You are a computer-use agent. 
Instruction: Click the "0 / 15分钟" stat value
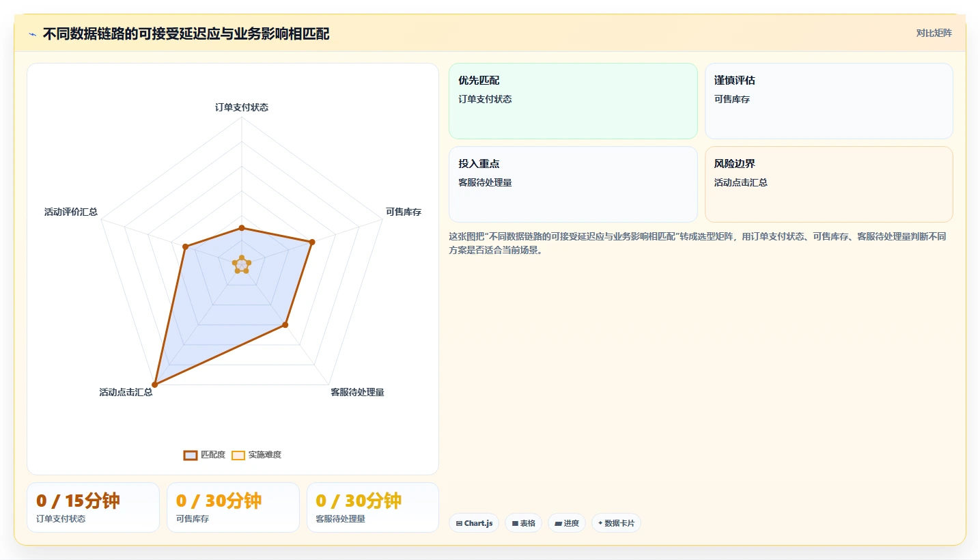[x=78, y=501]
